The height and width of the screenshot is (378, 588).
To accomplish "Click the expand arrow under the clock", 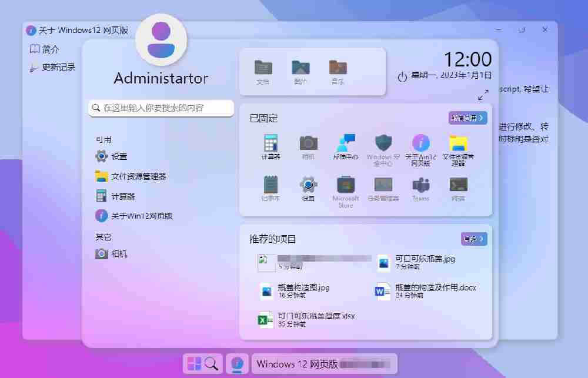I will coord(483,94).
